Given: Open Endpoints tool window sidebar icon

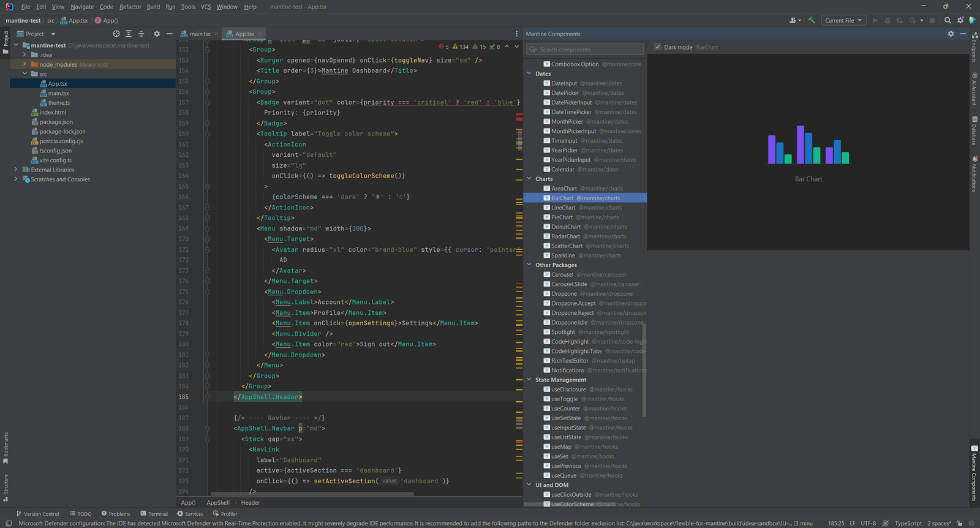Looking at the screenshot, I should [x=974, y=46].
